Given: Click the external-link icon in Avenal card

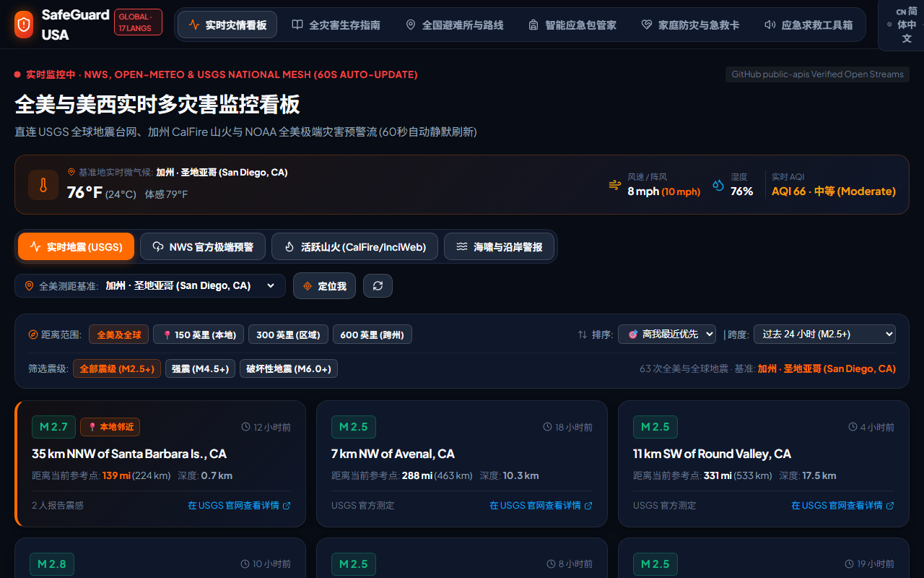Looking at the screenshot, I should [x=588, y=506].
